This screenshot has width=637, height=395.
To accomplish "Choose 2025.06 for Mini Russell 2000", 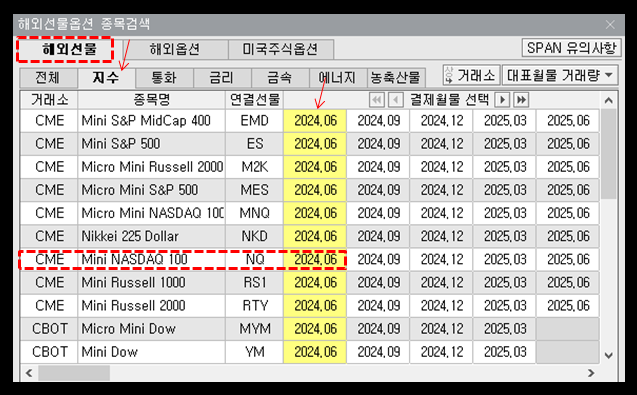I will point(568,306).
